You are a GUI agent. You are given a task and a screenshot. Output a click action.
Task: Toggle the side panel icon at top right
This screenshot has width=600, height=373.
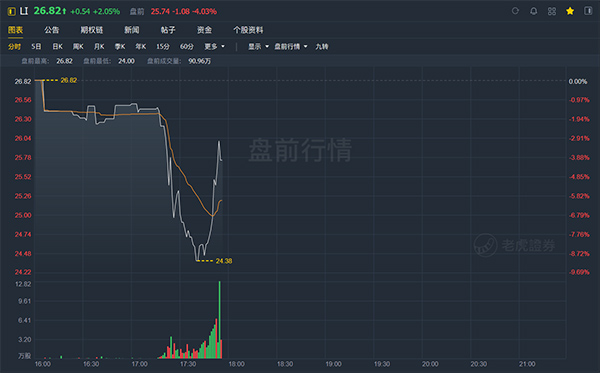coord(588,11)
